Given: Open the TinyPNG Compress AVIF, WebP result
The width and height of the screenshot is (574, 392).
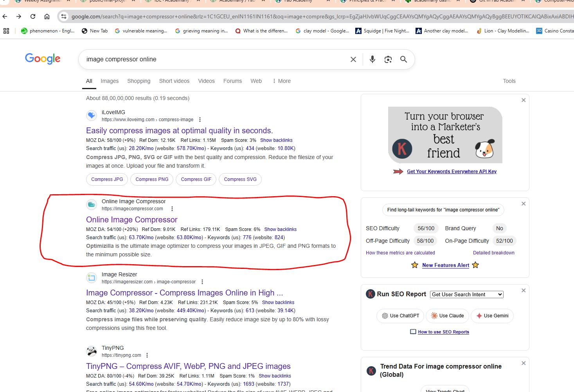Looking at the screenshot, I should (x=188, y=366).
